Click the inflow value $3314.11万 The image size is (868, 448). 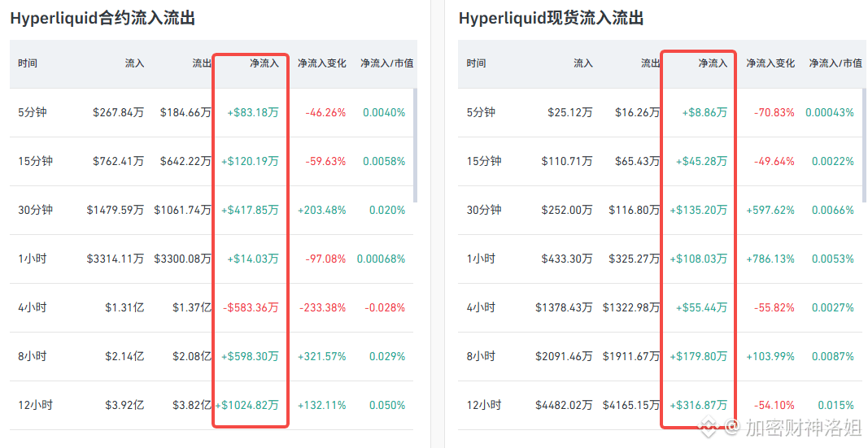click(x=116, y=259)
